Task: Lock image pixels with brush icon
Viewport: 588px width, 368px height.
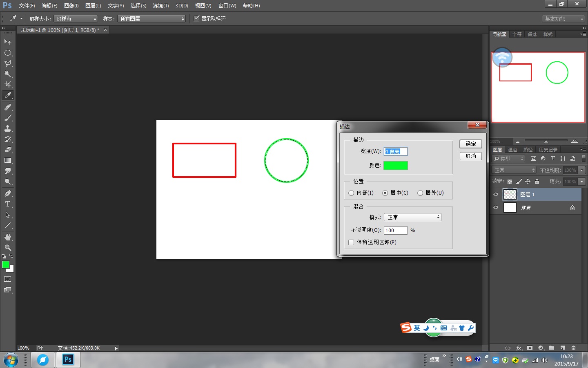Action: point(519,182)
